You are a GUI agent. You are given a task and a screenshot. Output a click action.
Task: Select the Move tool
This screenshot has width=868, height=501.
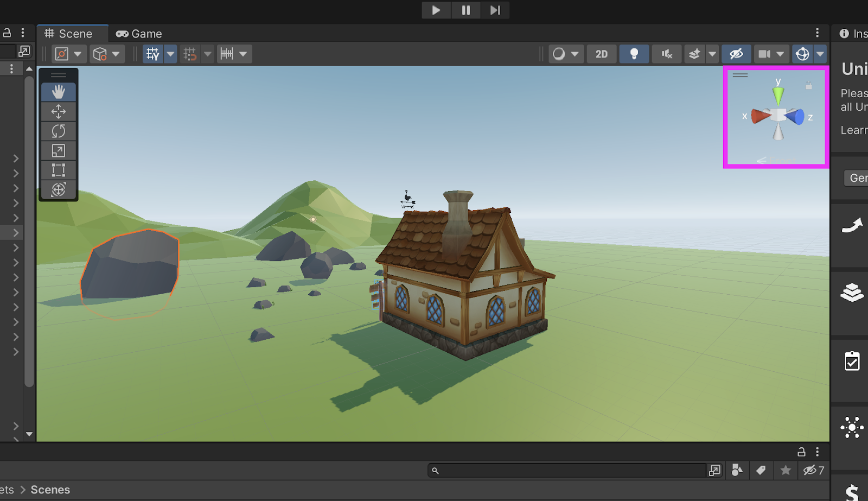point(59,112)
